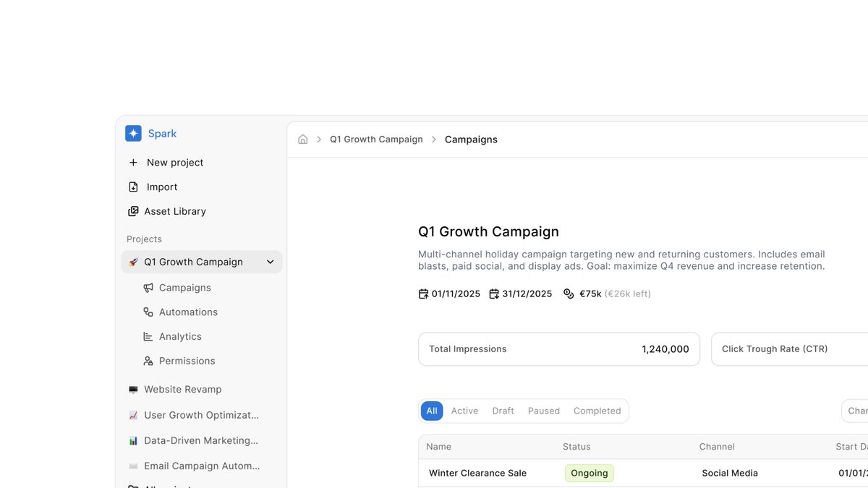Collapse the Q1 Growth Campaign chevron
This screenshot has height=488, width=868.
click(x=271, y=262)
